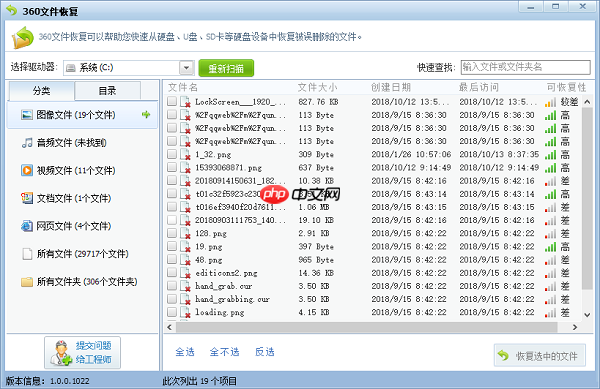Click the title bar back-arrow app icon

tap(12, 10)
